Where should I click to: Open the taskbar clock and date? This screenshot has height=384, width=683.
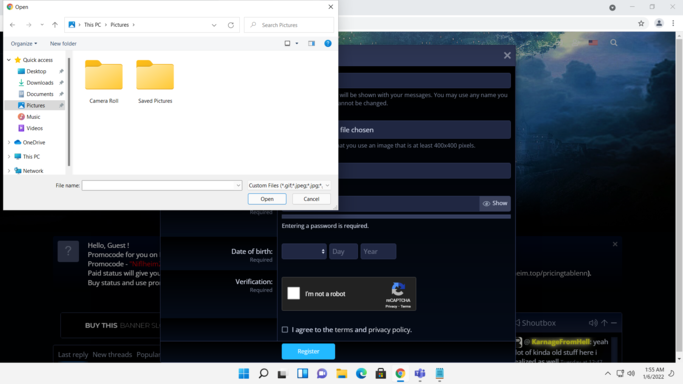pyautogui.click(x=654, y=373)
